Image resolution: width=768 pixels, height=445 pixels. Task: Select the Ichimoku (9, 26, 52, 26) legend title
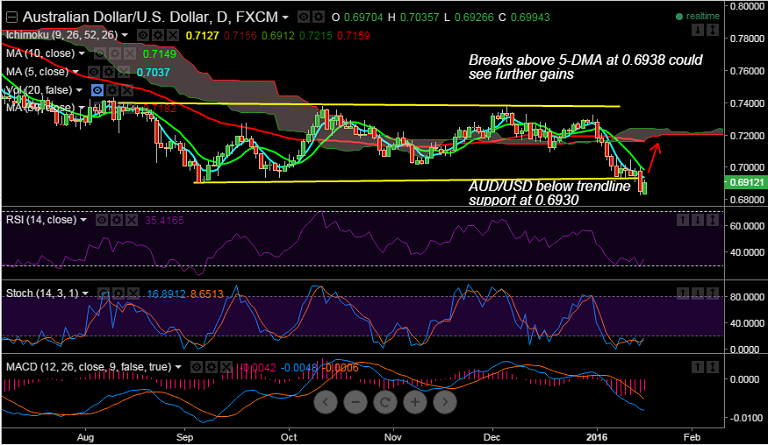pos(62,35)
